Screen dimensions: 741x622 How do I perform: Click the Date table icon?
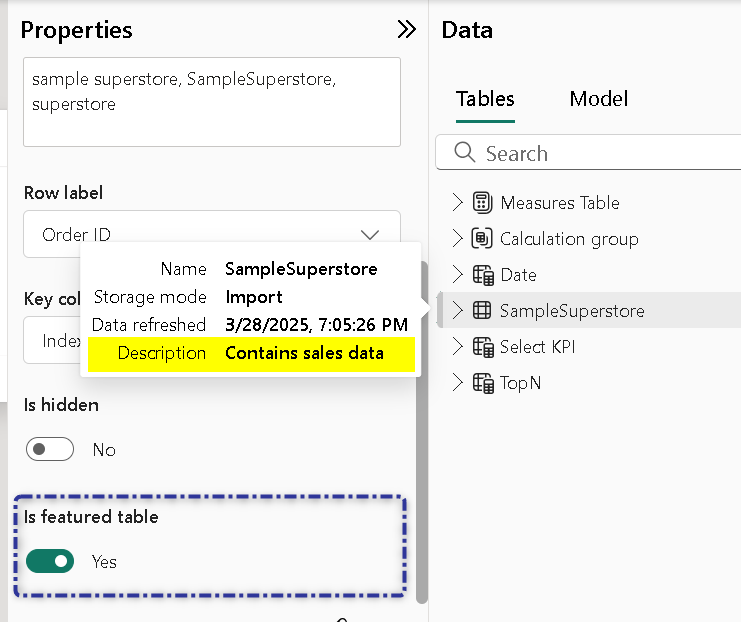tap(482, 275)
